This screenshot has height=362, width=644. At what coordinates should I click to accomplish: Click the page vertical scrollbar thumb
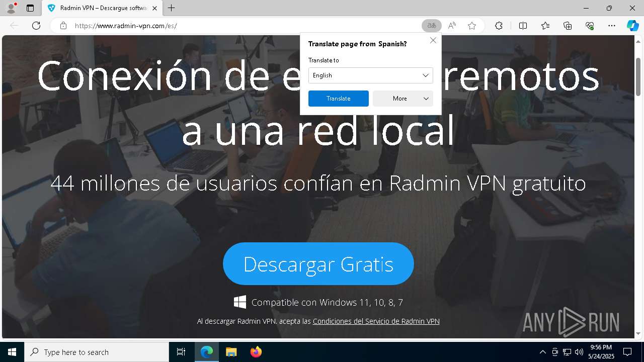(x=638, y=76)
